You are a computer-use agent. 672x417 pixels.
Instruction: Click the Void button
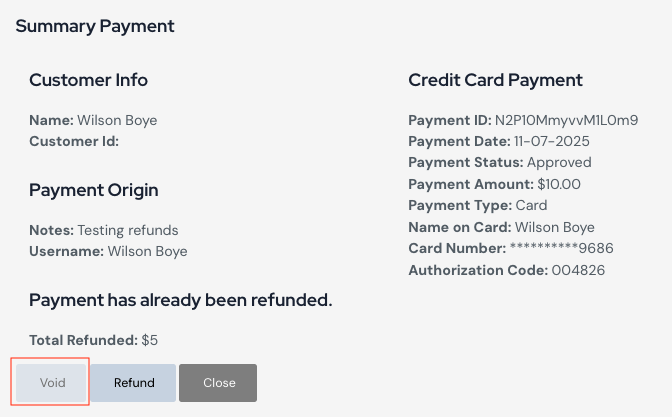(x=53, y=383)
